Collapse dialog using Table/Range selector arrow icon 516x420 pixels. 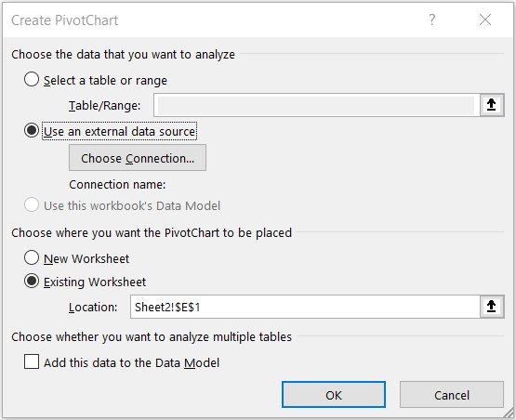[x=491, y=105]
